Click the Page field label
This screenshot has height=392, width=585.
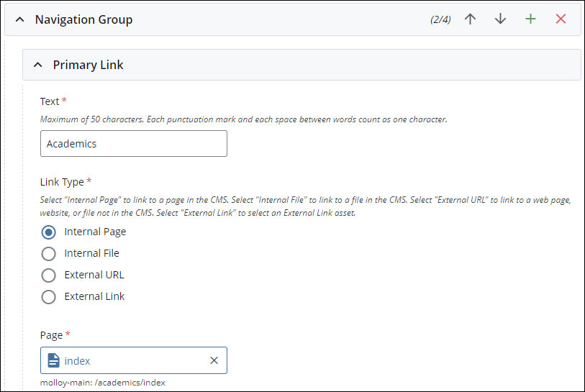[52, 335]
